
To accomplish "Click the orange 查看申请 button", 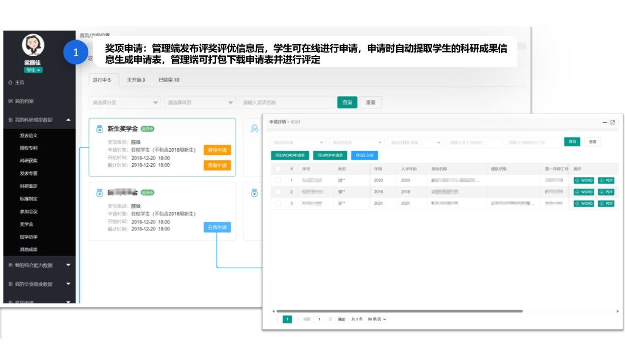I will coord(217,165).
